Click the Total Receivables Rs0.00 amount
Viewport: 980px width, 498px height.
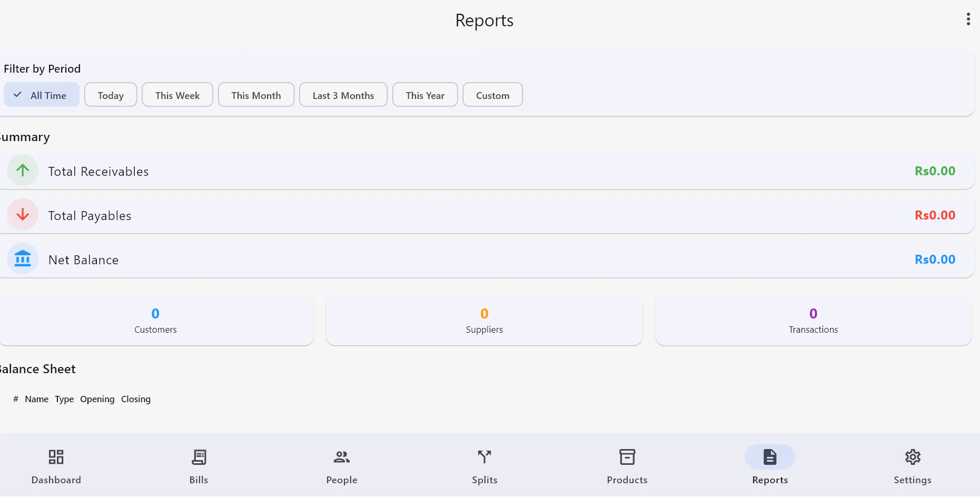pyautogui.click(x=935, y=171)
